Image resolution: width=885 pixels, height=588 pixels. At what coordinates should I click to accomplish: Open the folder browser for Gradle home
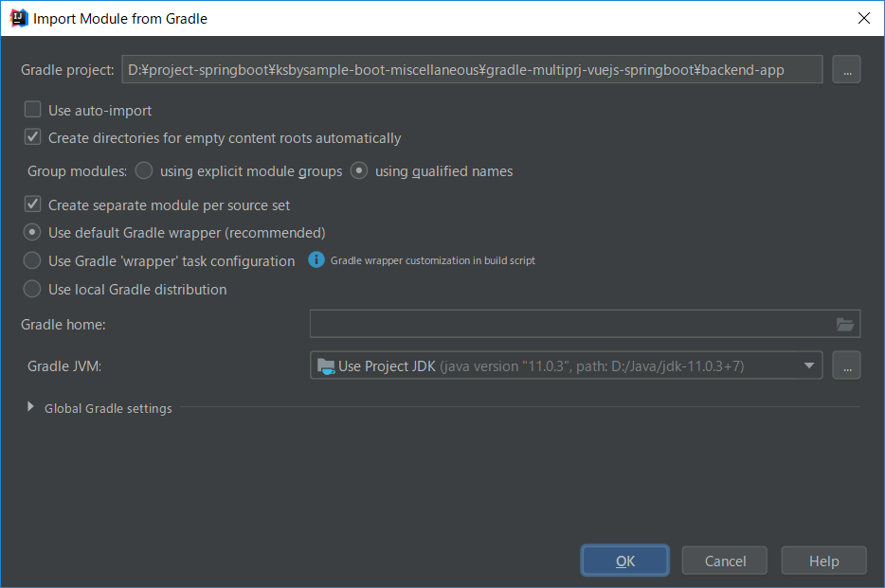pyautogui.click(x=844, y=323)
